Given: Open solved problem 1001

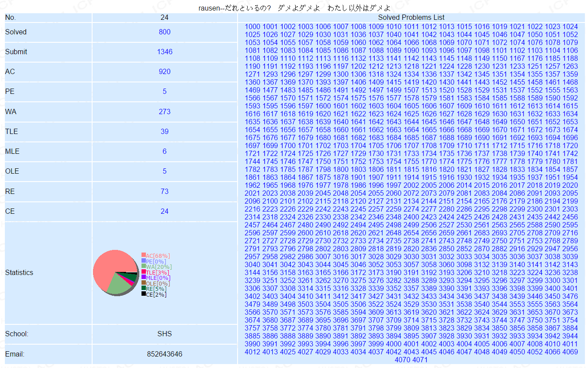Looking at the screenshot, I should 270,26.
